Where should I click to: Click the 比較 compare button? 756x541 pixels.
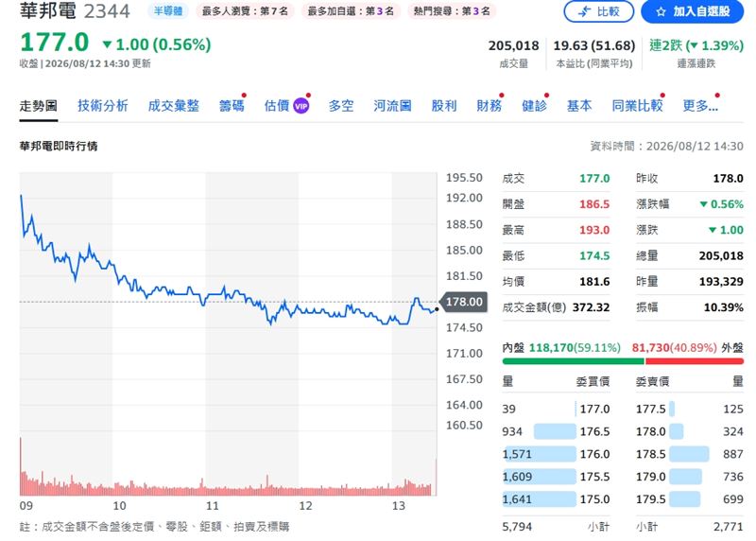599,11
